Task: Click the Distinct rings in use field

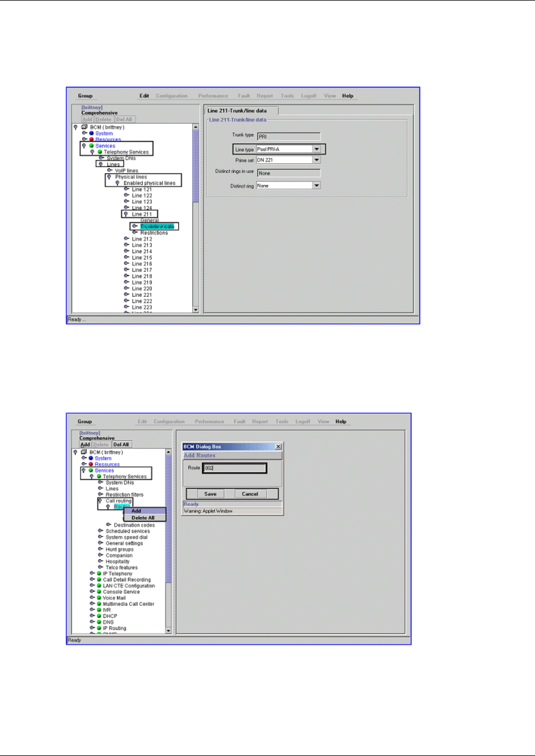Action: (x=288, y=173)
